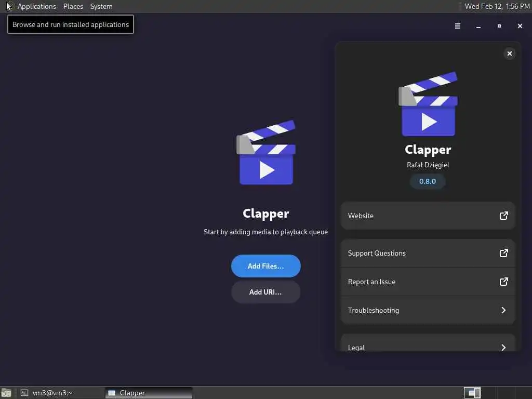Select the Clapper taskbar item
This screenshot has height=399, width=532.
[149, 393]
